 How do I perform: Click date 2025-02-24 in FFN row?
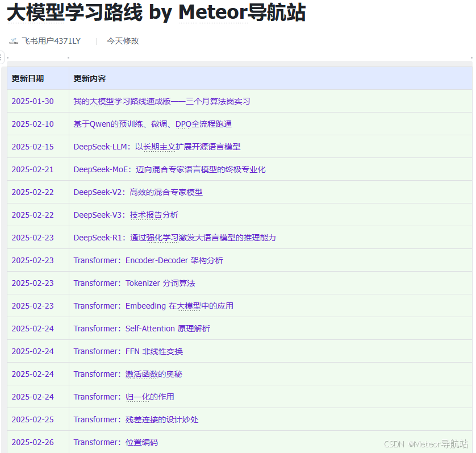(x=32, y=351)
